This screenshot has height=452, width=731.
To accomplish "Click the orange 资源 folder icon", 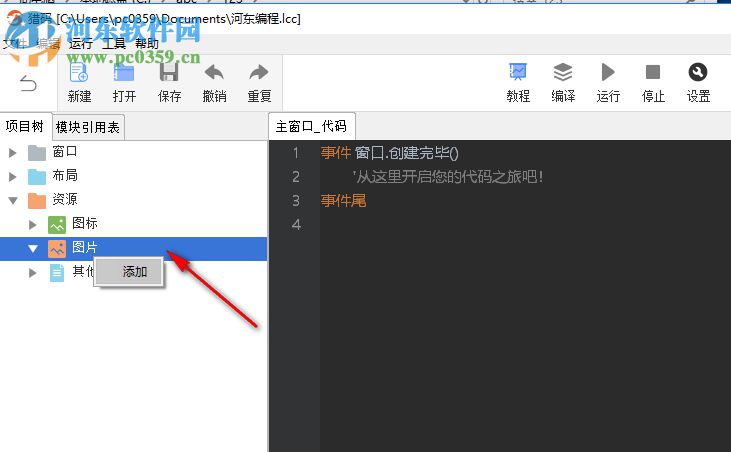I will (x=37, y=200).
